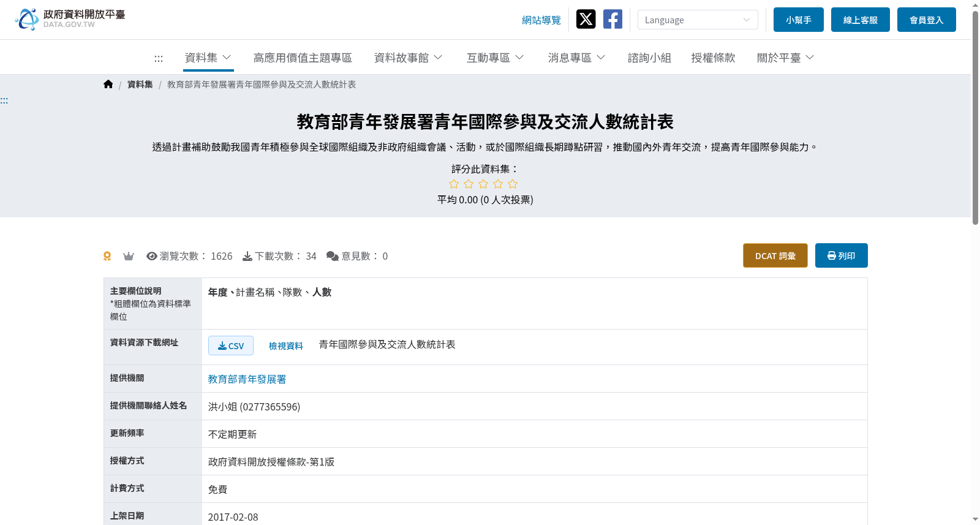
Task: Open 高應用價值主題專區 menu item
Action: (303, 58)
